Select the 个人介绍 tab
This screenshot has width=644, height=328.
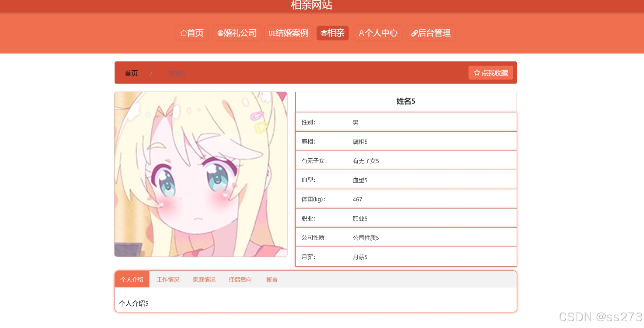tap(132, 279)
